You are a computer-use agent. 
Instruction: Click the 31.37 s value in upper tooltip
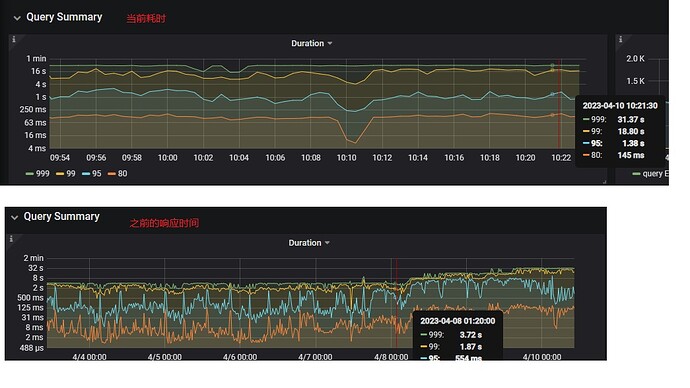(631, 120)
